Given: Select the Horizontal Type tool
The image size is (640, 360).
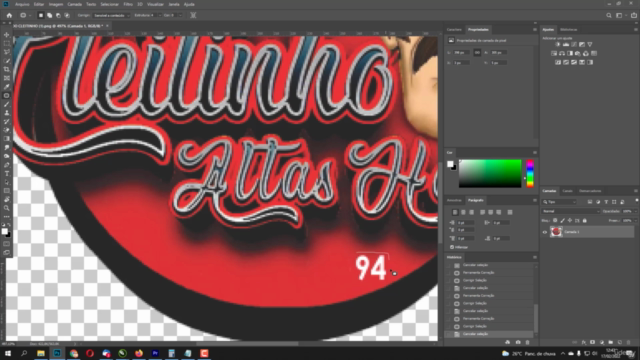Looking at the screenshot, I should (x=7, y=173).
